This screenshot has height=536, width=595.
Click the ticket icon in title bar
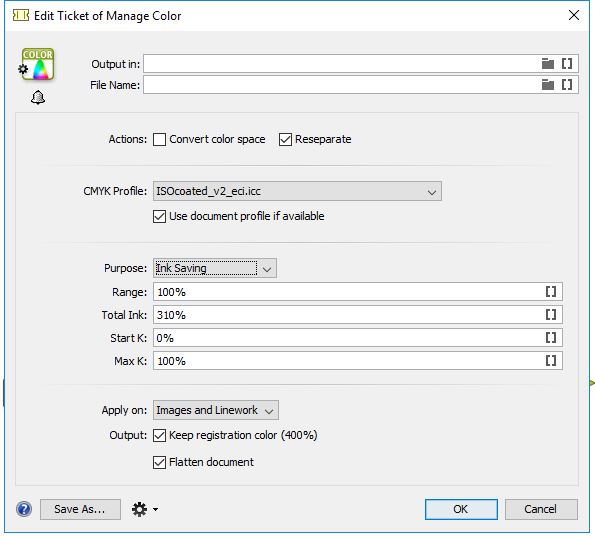21,16
